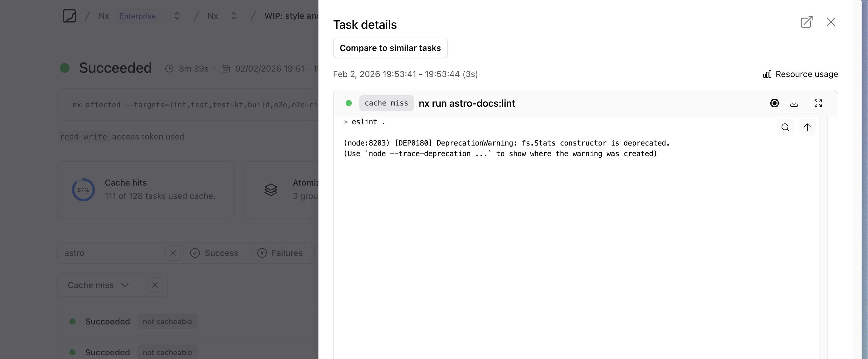This screenshot has height=359, width=868.
Task: Download the astro-docs:lint task log
Action: 794,103
